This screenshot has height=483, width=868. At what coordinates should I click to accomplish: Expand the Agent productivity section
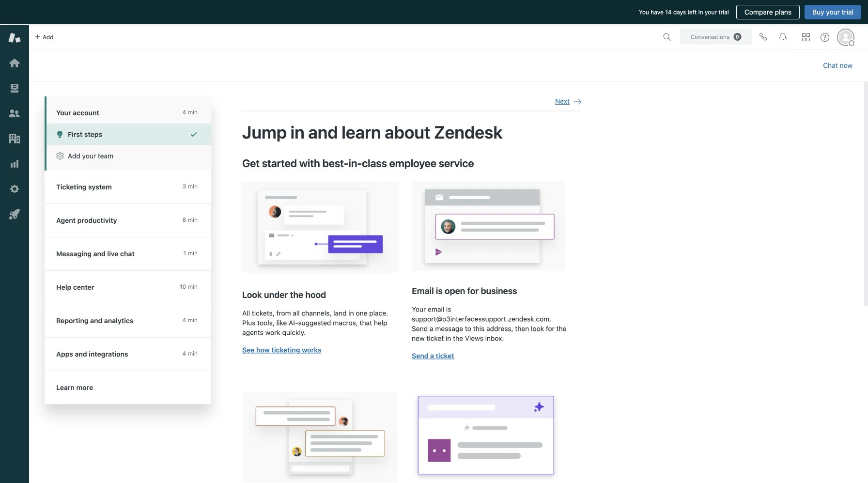127,220
